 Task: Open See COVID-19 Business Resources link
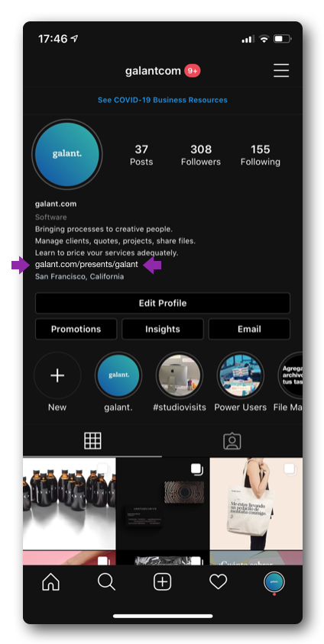[x=163, y=100]
